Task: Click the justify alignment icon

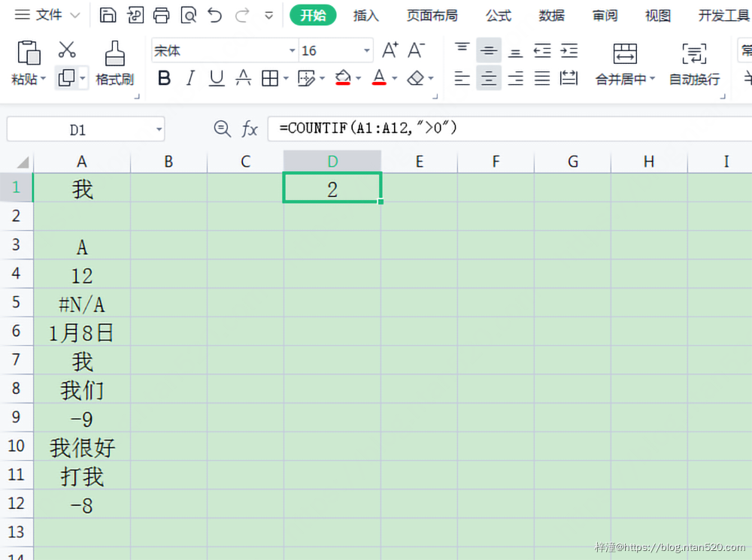Action: point(542,77)
